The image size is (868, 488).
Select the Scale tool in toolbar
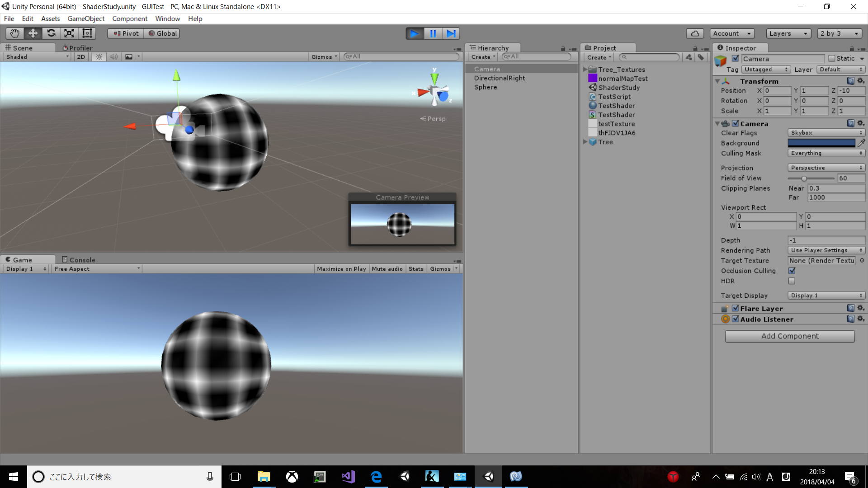tap(69, 33)
